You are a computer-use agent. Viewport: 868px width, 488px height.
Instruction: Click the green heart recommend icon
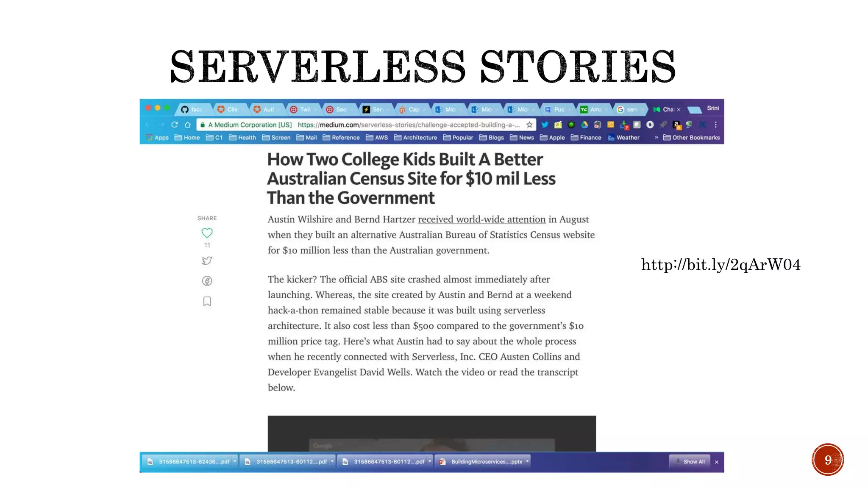point(207,233)
